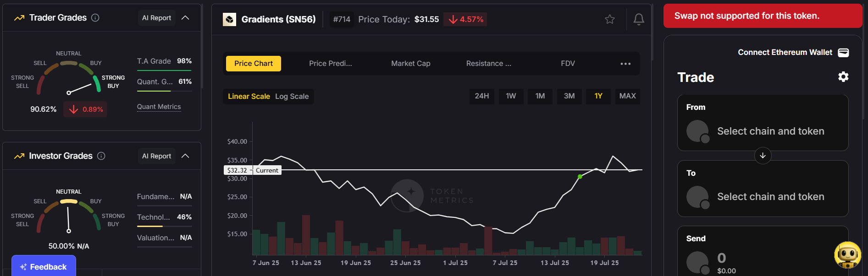
Task: Click the Technology 46% progress bar
Action: tap(164, 226)
